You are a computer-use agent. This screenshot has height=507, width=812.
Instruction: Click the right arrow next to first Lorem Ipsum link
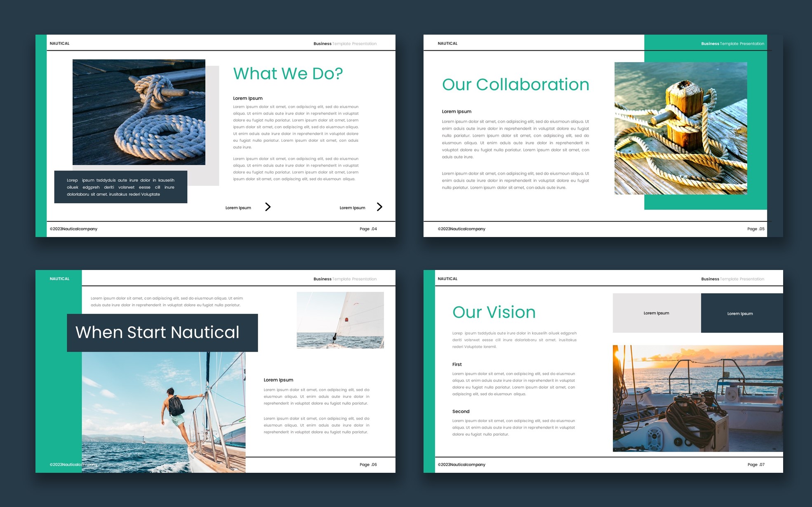(268, 207)
